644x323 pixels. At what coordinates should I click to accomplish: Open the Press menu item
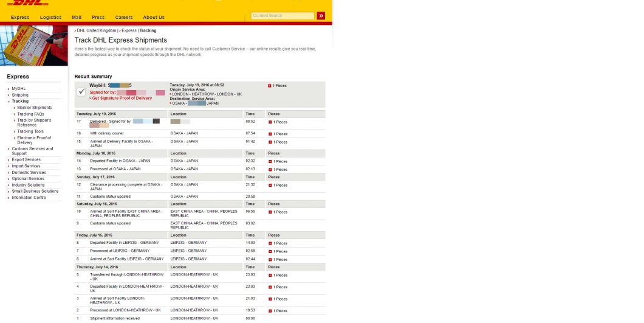[98, 17]
